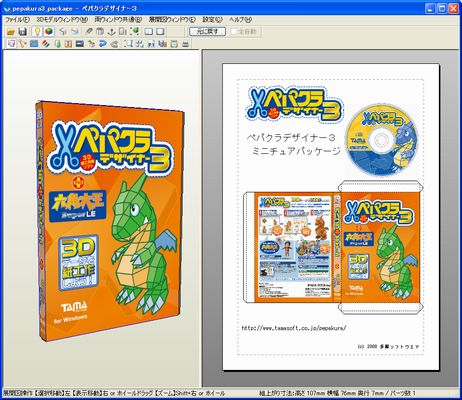Open the 展開図ウィンドウ menu

coord(172,20)
